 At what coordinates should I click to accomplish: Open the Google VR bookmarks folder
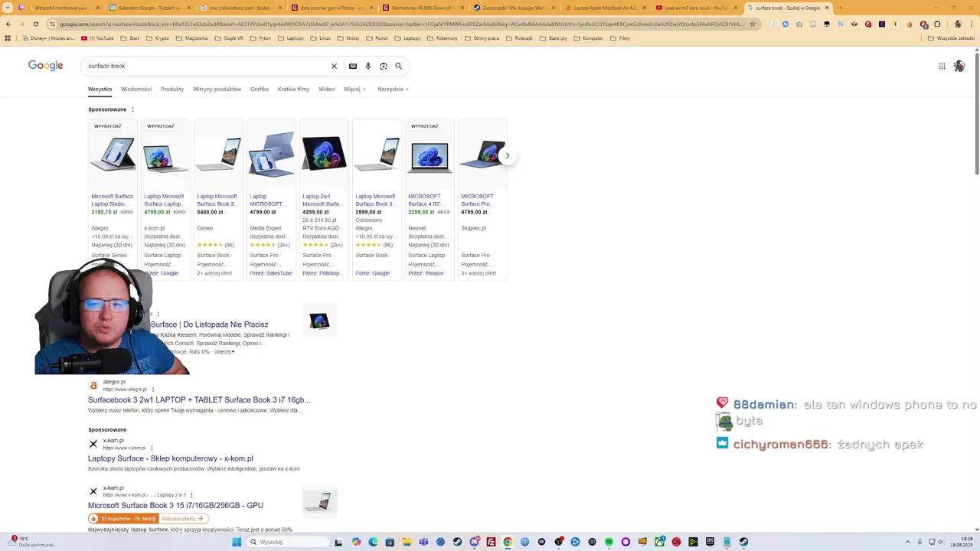point(229,37)
